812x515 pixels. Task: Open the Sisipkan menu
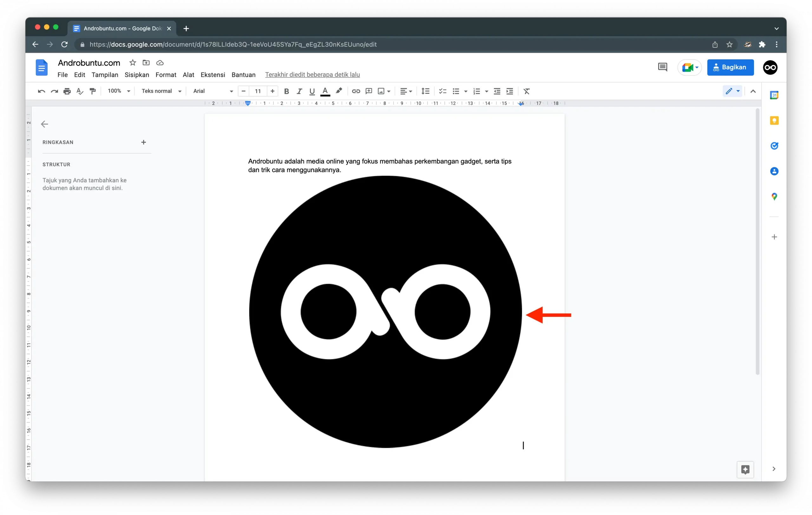[137, 75]
